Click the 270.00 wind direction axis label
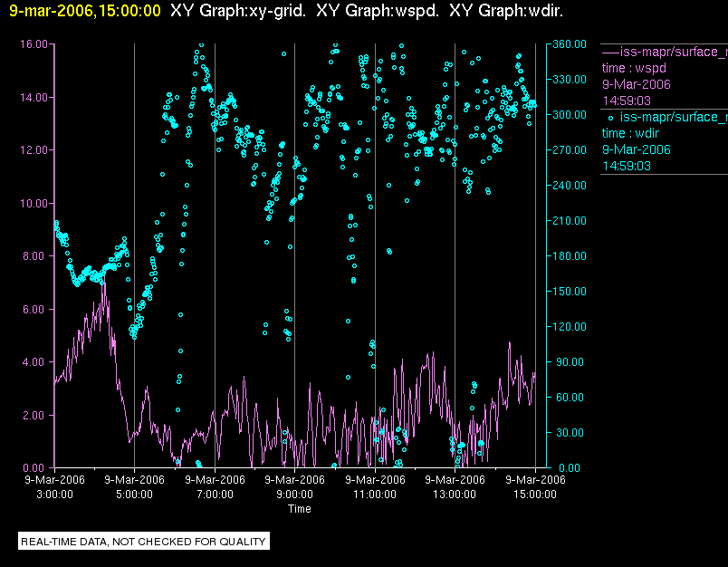Viewport: 728px width, 567px height. point(570,150)
